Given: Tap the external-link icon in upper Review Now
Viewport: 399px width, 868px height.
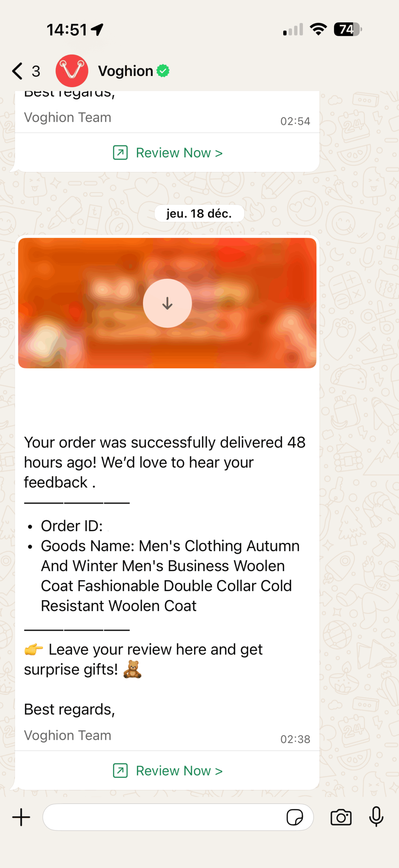Looking at the screenshot, I should tap(120, 153).
